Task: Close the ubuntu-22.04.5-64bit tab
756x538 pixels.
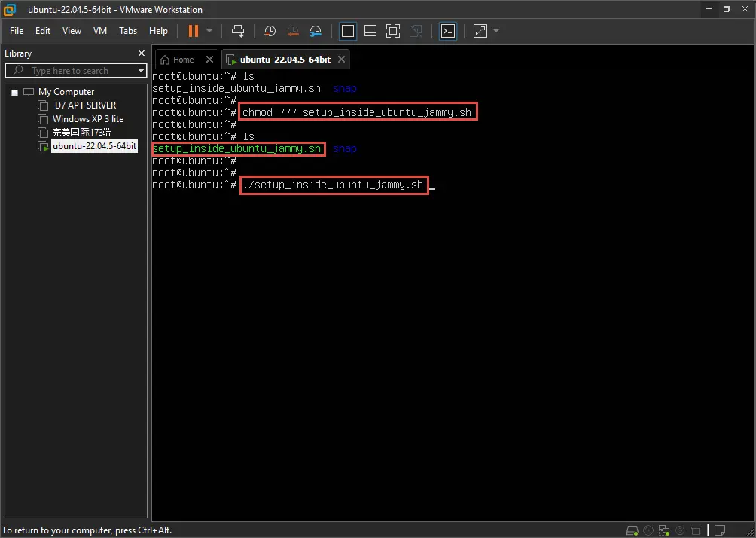Action: pos(341,60)
